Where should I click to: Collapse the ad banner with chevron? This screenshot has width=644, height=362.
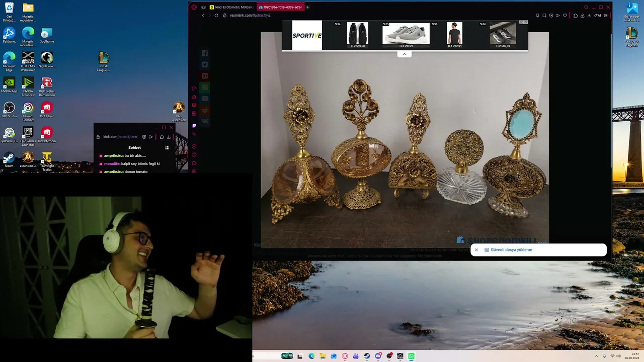click(404, 54)
